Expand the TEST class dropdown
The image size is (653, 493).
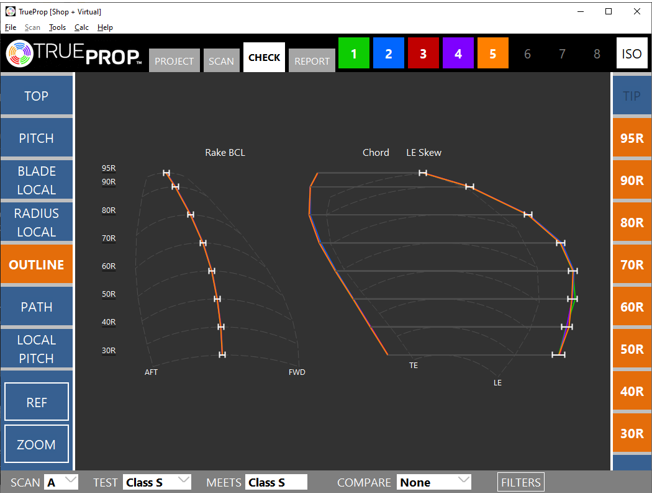tap(156, 482)
